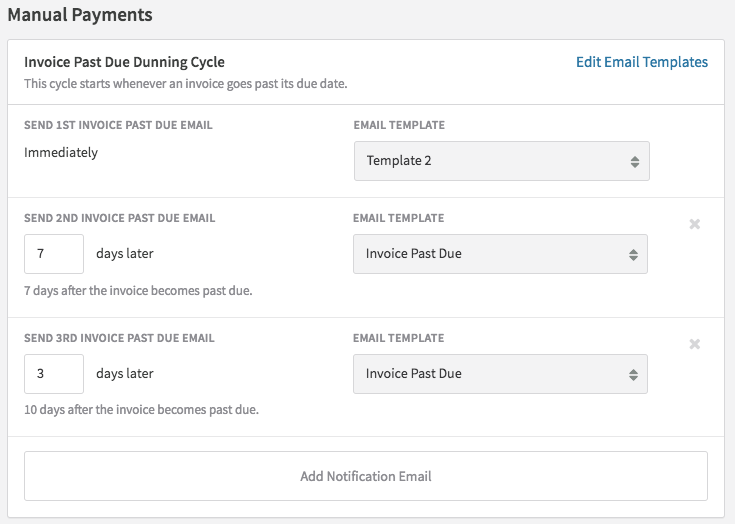Select the Invoice Past Due Dunning Cycle title
The height and width of the screenshot is (524, 735).
tap(124, 62)
